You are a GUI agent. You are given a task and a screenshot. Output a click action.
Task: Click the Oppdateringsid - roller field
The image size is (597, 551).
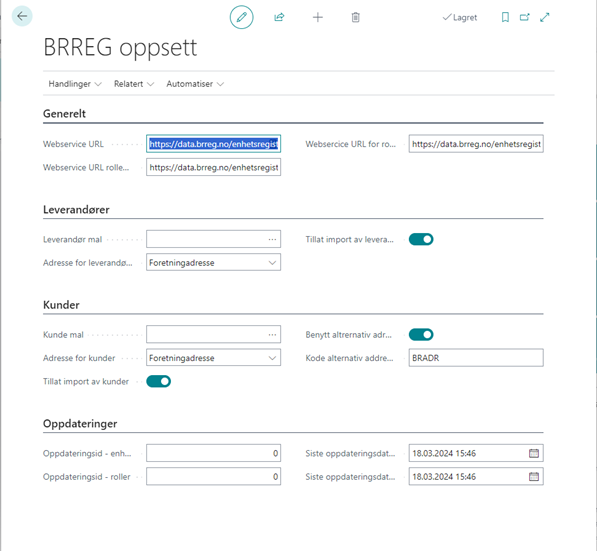pyautogui.click(x=214, y=476)
